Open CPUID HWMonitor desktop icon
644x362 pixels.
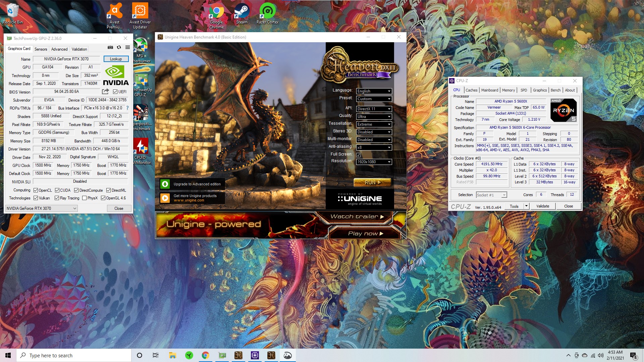[141, 151]
